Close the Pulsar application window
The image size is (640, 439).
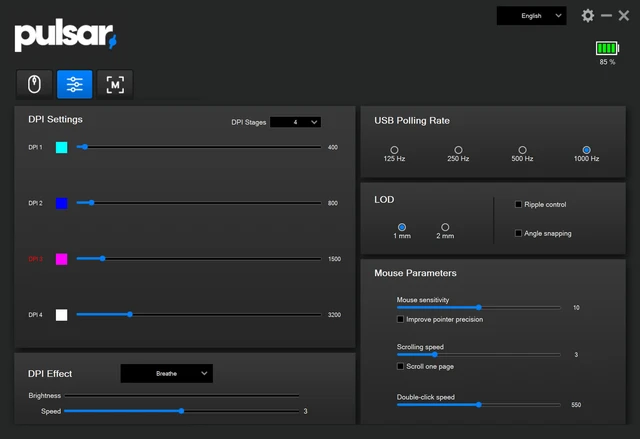pos(624,16)
